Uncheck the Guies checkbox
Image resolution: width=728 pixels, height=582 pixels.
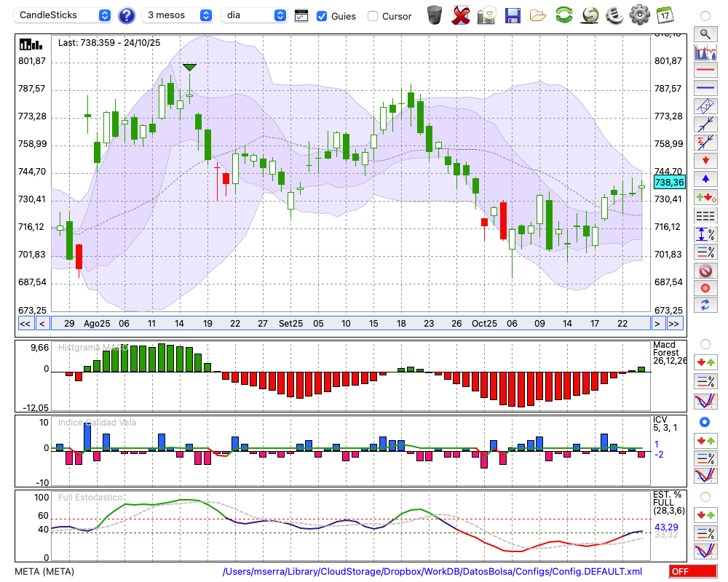(322, 16)
